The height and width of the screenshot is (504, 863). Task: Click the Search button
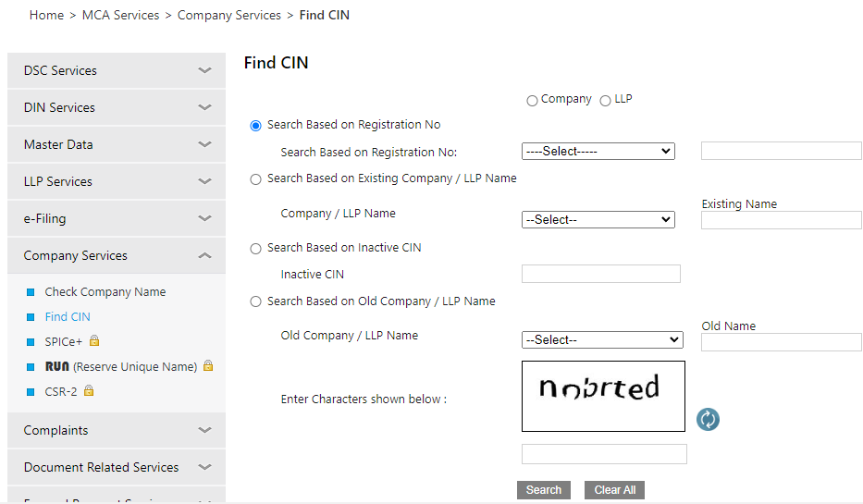(544, 490)
